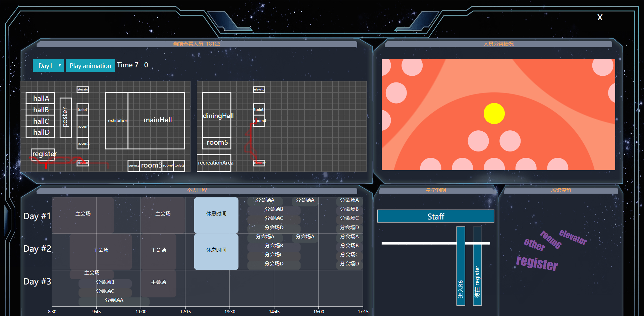Click Day #1 休息时间 schedule block
The height and width of the screenshot is (316, 644).
[216, 215]
